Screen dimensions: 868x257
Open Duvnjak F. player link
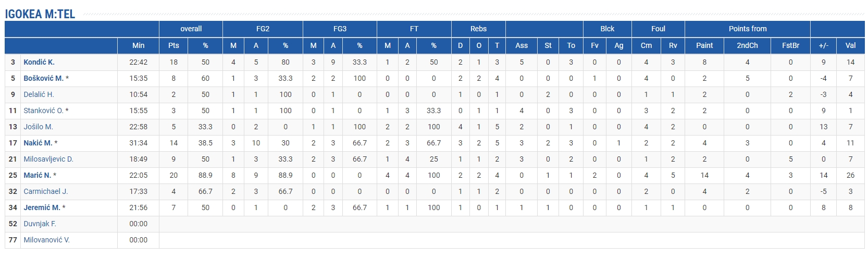coord(40,224)
